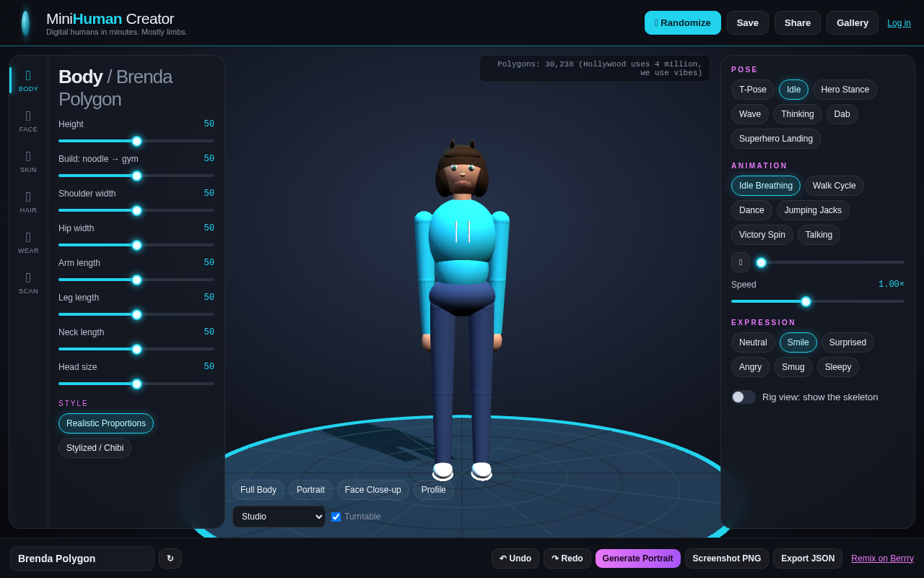The height and width of the screenshot is (578, 924).
Task: Click the Redo button
Action: (567, 558)
